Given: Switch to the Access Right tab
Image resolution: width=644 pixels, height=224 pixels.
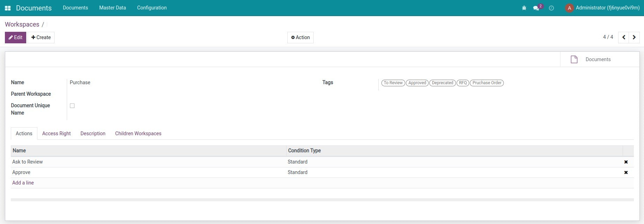Looking at the screenshot, I should pos(56,133).
